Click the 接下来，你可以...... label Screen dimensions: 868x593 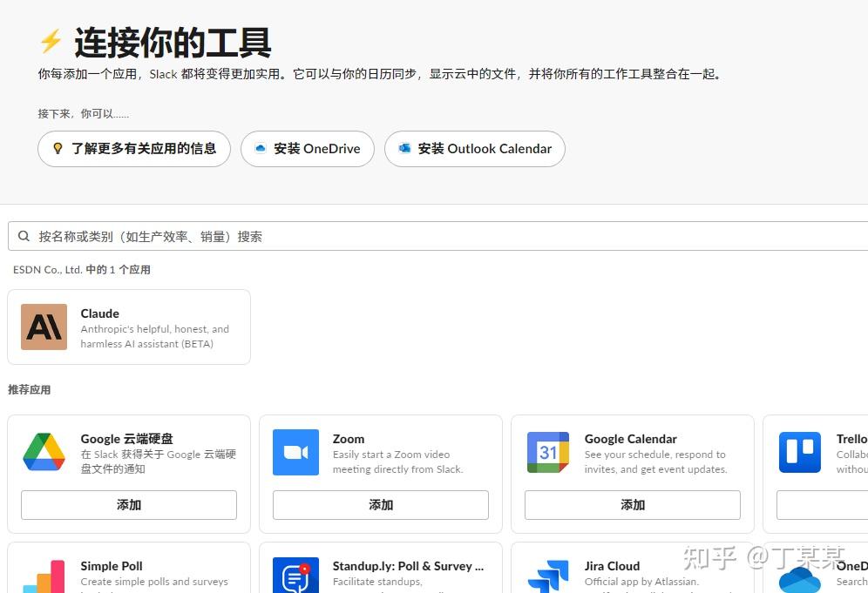coord(83,114)
